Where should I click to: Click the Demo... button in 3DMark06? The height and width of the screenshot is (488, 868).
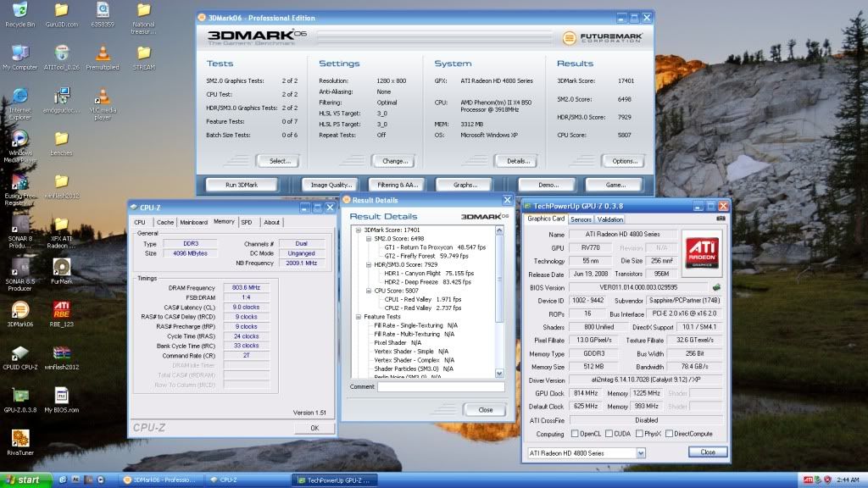coord(548,185)
